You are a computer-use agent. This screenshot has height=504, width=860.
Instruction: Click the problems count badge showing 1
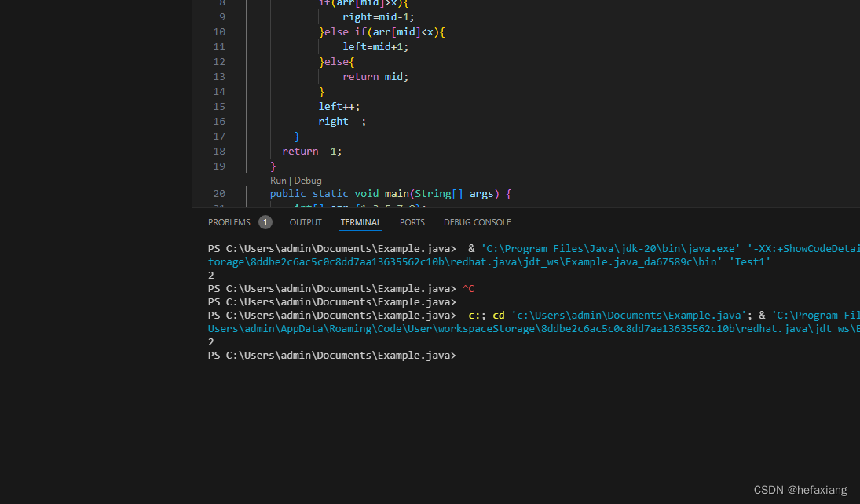pos(265,221)
